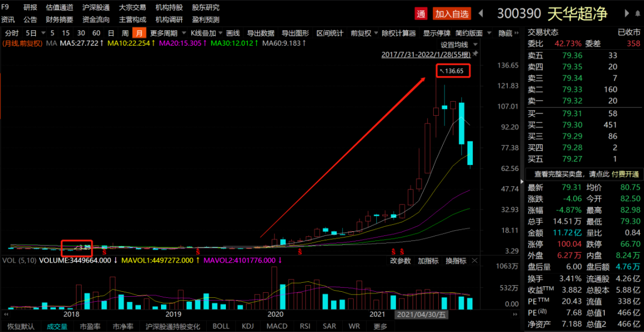Screen dimensions: 644x332
Task: Open the 公告 menu item
Action: pos(30,20)
